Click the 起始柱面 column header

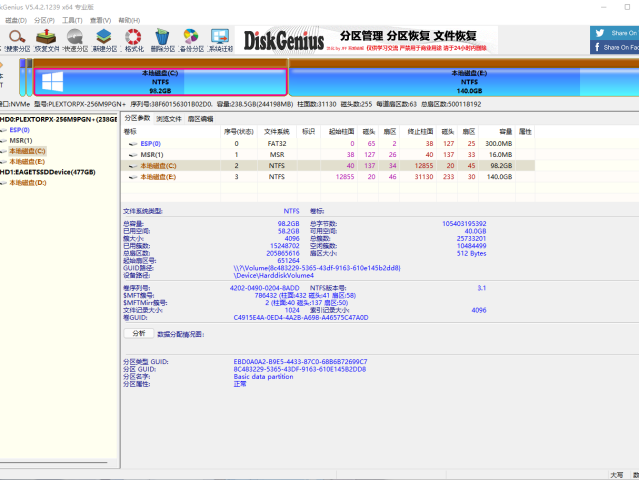tap(342, 132)
